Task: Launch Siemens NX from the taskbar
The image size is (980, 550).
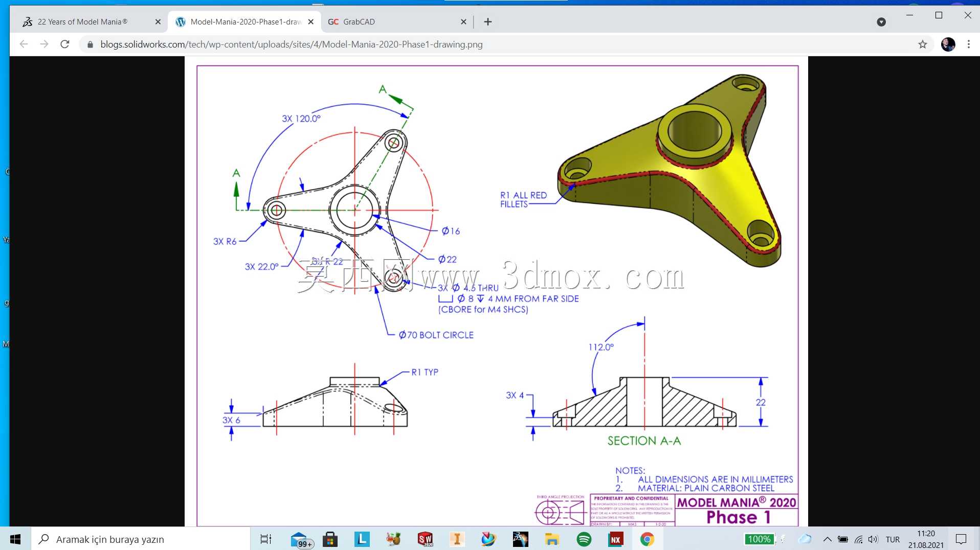Action: [x=615, y=539]
